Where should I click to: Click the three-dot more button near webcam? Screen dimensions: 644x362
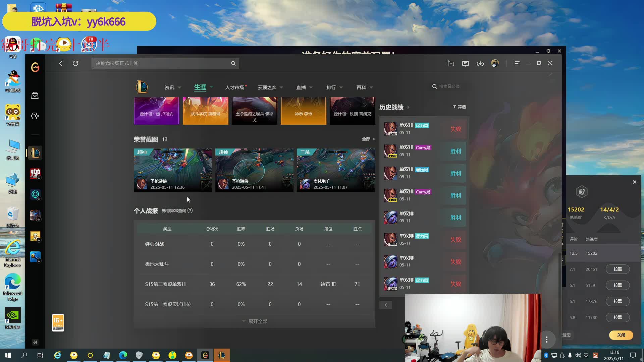click(547, 340)
